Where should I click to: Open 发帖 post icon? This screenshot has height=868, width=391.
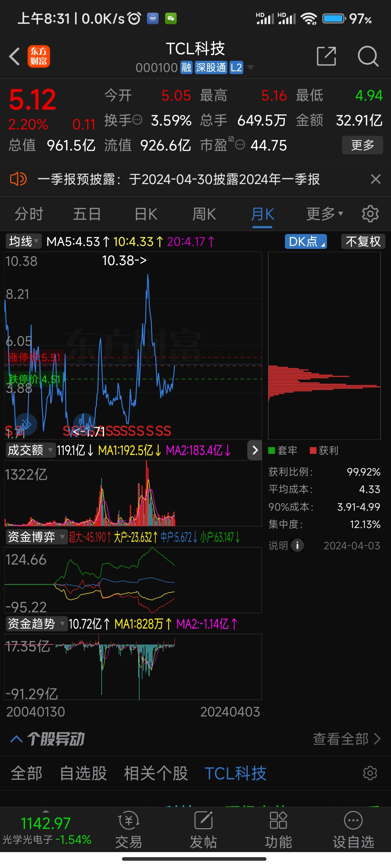point(203,830)
